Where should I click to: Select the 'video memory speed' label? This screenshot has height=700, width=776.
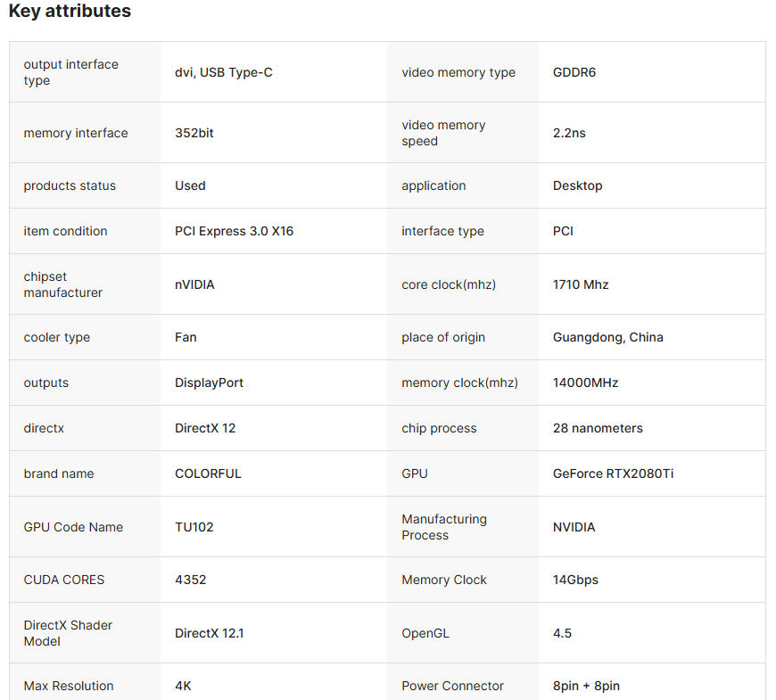coord(443,133)
